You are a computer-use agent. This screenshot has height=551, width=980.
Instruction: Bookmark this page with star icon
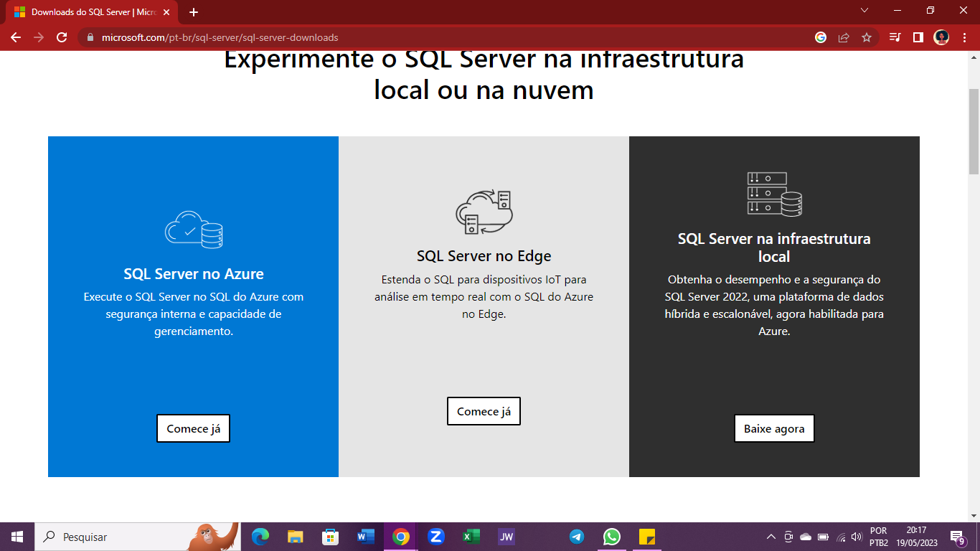coord(867,37)
